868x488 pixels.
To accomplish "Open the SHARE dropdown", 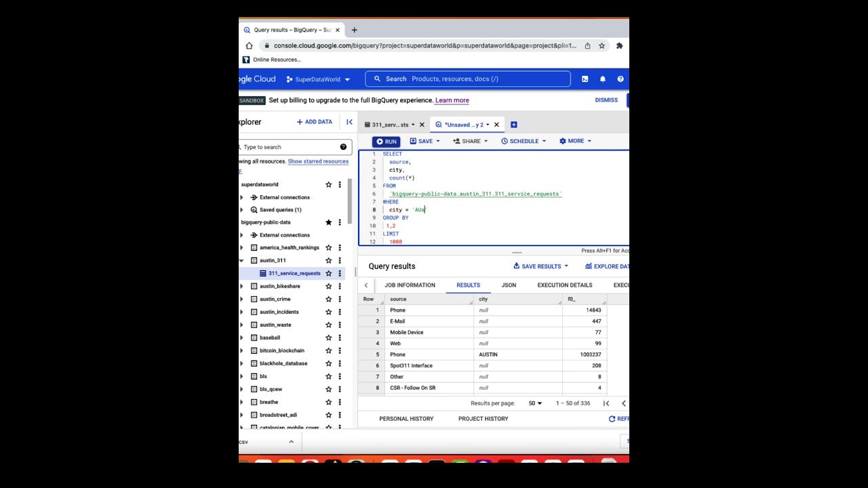I will point(486,141).
